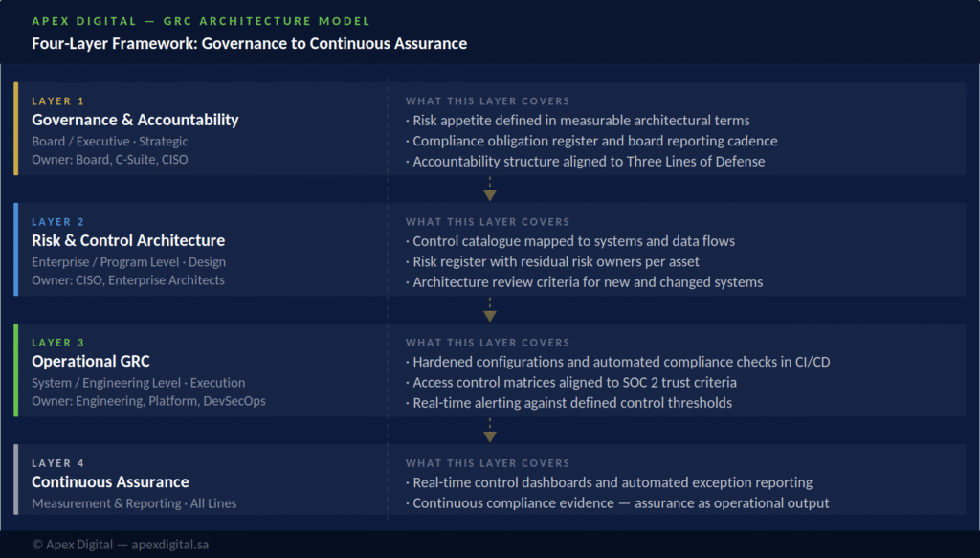This screenshot has height=558, width=980.
Task: Click the gray accent bar of Layer 4
Action: (16, 480)
